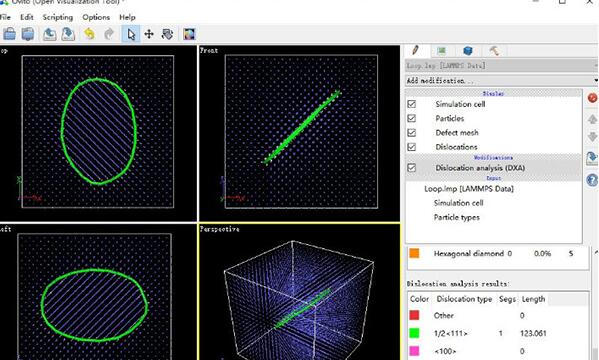599x360 pixels.
Task: Click the green 1/2<111> color swatch
Action: (414, 333)
